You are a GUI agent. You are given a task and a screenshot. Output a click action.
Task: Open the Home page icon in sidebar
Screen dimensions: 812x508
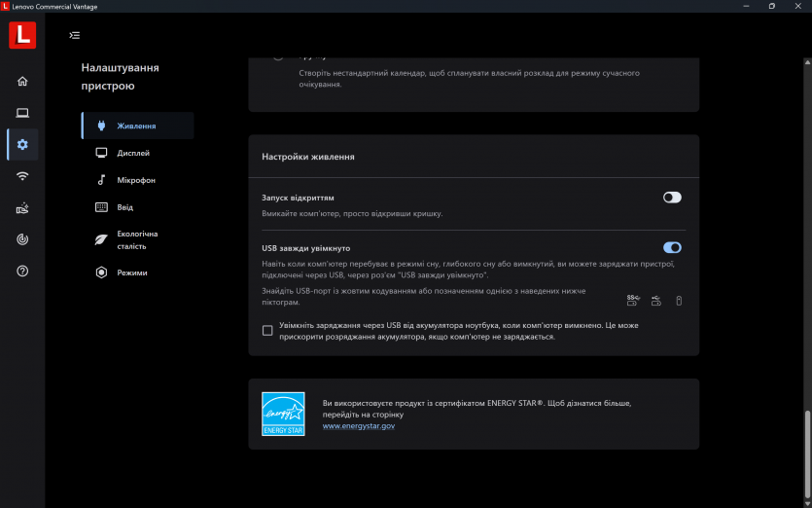(22, 81)
